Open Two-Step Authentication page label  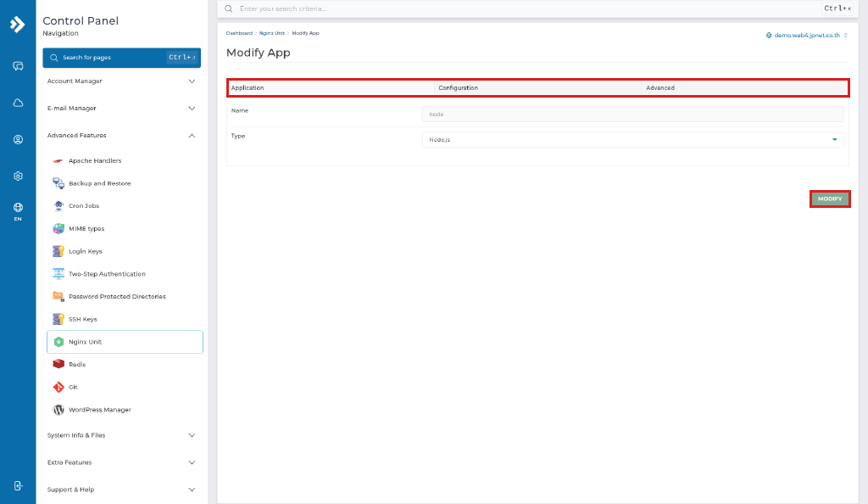click(x=107, y=274)
